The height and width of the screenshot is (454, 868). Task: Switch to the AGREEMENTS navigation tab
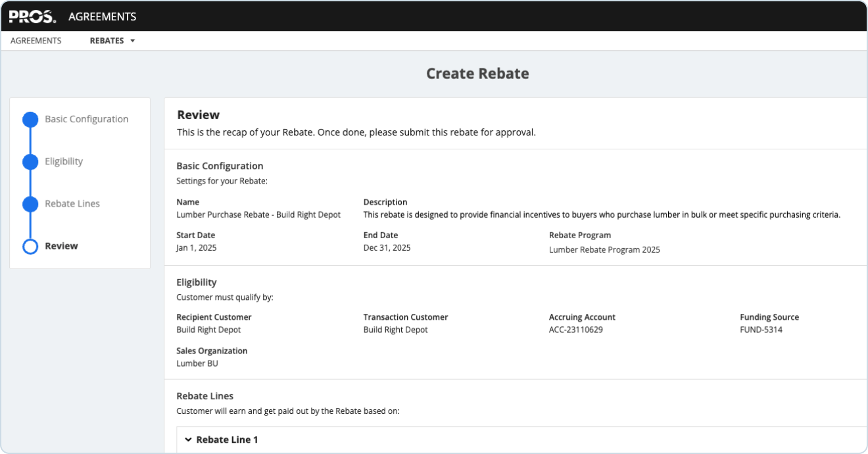[x=36, y=41]
